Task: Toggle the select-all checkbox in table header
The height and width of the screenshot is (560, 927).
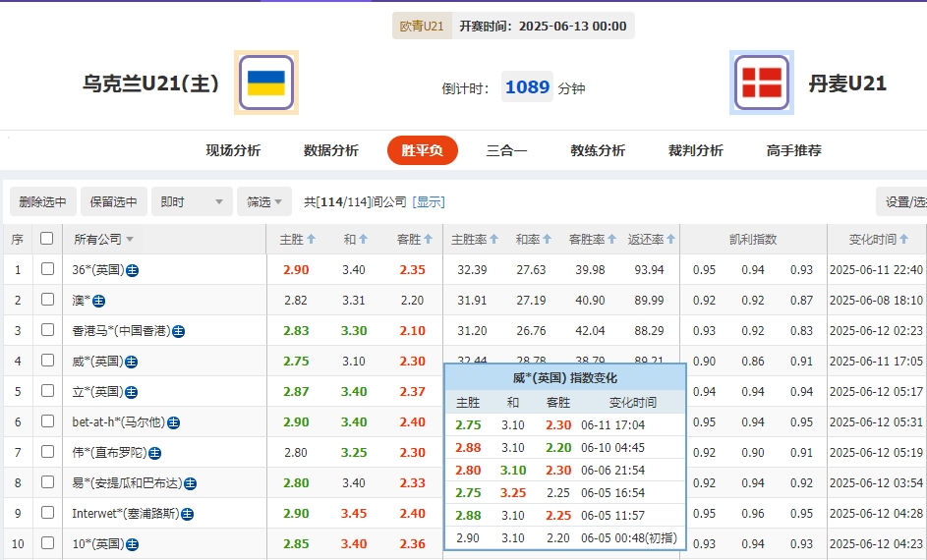Action: point(46,239)
